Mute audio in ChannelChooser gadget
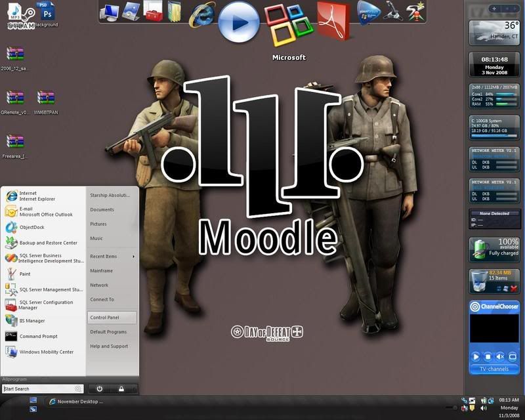The image size is (525, 420). coord(500,357)
